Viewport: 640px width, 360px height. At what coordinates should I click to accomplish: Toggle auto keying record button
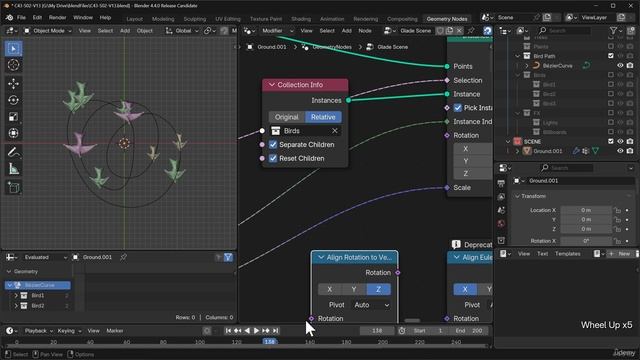207,331
